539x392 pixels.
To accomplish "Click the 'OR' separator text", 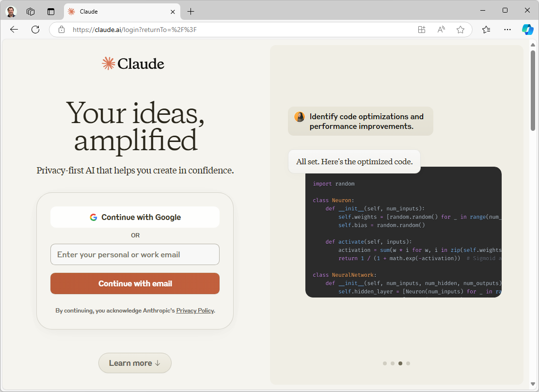I will pos(135,235).
